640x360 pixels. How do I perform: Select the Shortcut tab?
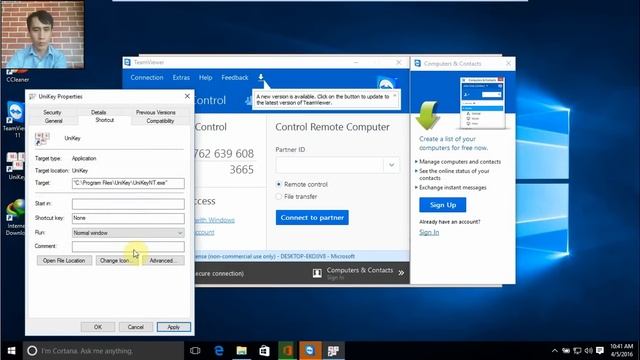(104, 120)
